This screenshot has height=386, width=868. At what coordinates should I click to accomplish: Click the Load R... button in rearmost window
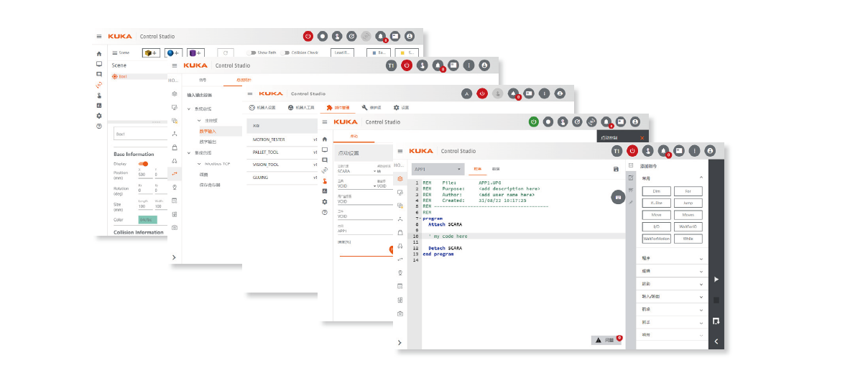click(x=342, y=52)
